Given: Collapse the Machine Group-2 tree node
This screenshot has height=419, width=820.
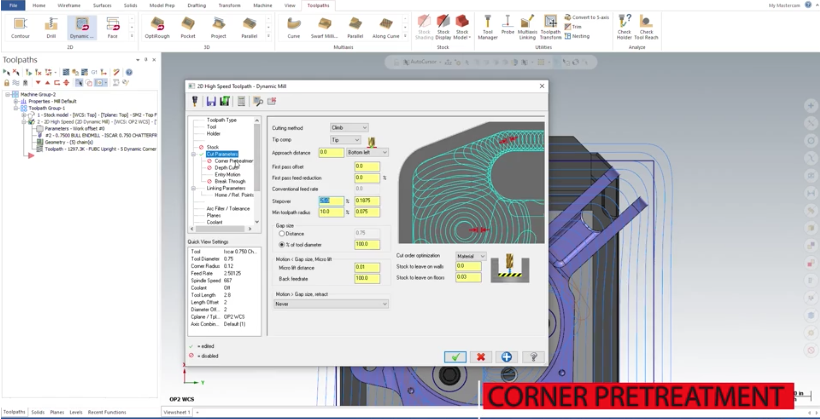Looking at the screenshot, I should [x=8, y=95].
